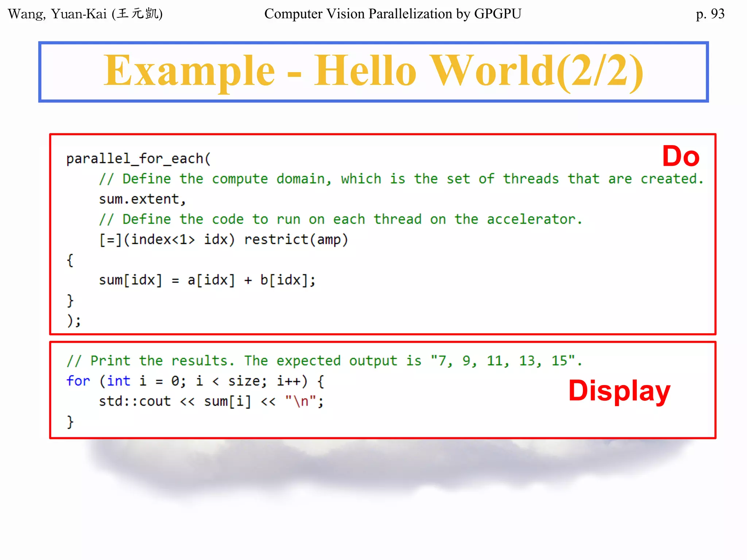Click the "\n" string literal
The image size is (747, 560).
coord(301,401)
